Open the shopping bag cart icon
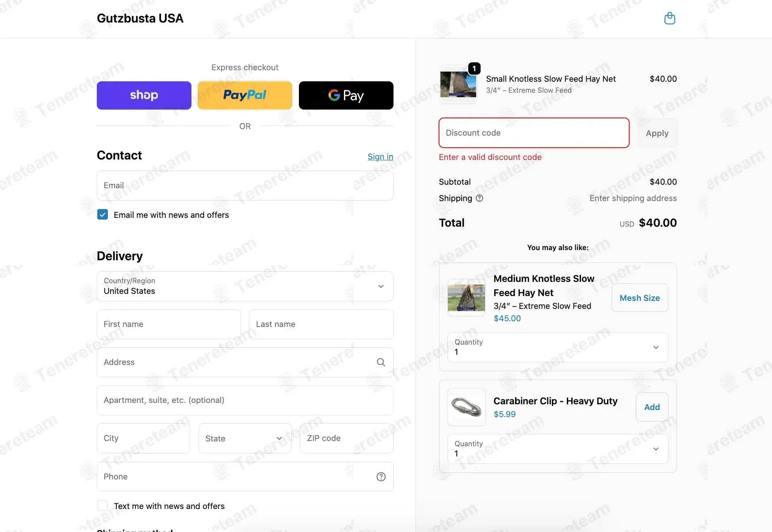The height and width of the screenshot is (532, 772). tap(670, 19)
